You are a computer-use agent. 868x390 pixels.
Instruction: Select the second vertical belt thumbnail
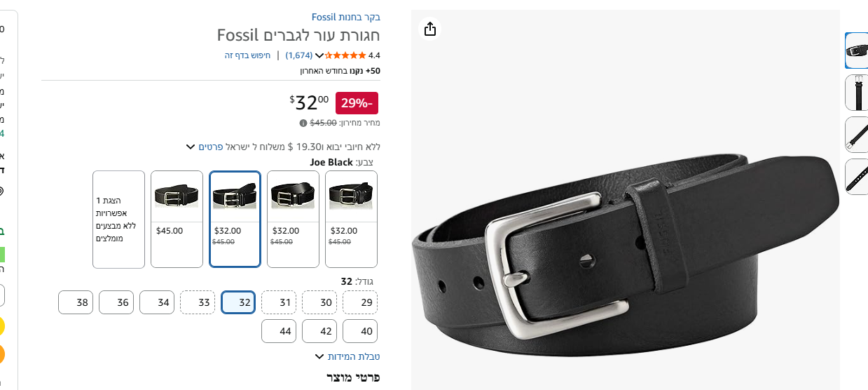point(857,93)
